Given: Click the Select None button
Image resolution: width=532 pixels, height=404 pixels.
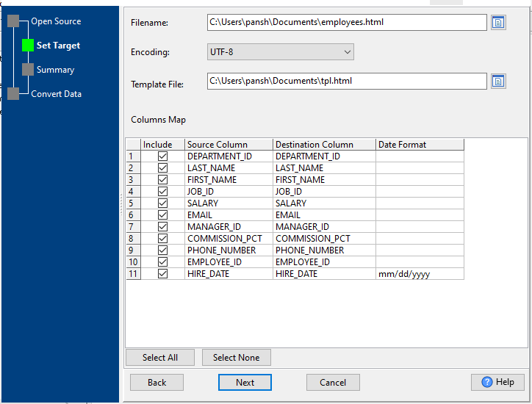Looking at the screenshot, I should click(x=236, y=358).
